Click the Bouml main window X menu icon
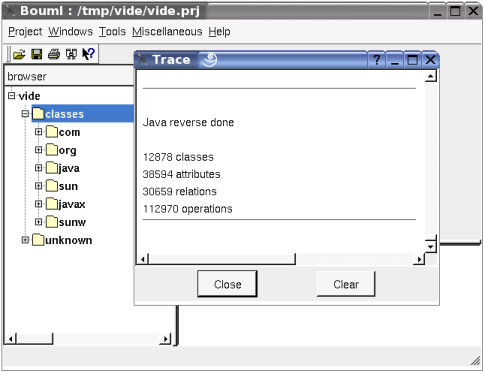485x374 pixels. (10, 11)
